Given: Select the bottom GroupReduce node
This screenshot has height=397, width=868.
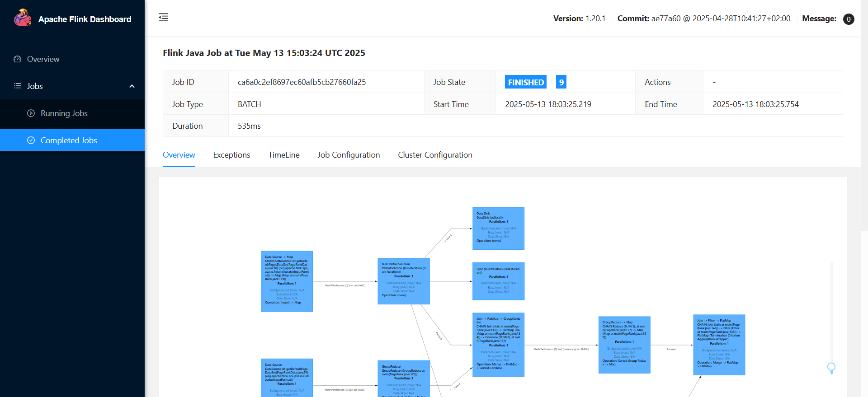Looking at the screenshot, I should point(404,378).
